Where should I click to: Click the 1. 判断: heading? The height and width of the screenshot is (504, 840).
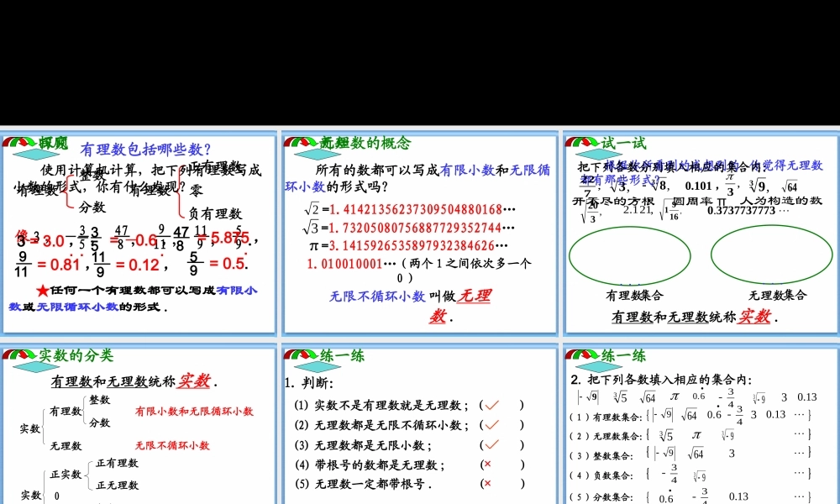(309, 383)
